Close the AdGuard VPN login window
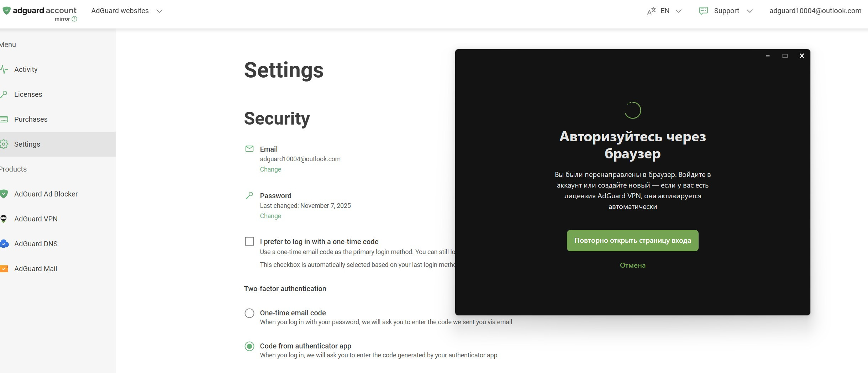Viewport: 868px width, 373px height. (802, 56)
